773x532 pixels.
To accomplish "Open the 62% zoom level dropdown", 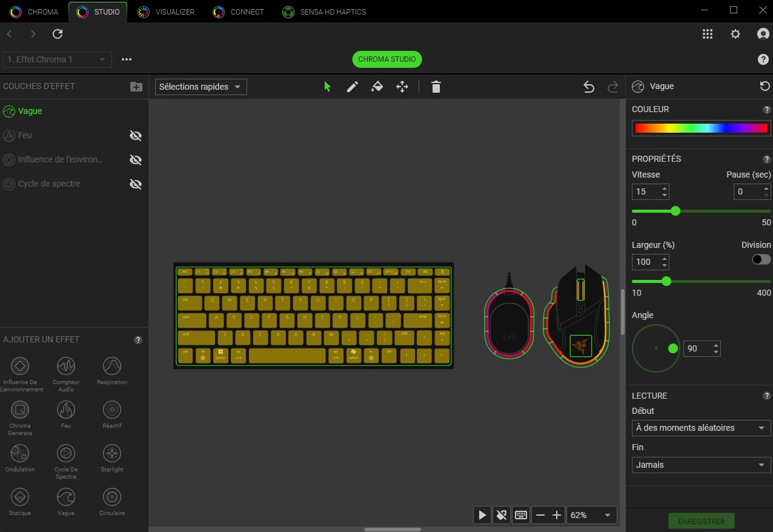I will [x=592, y=515].
